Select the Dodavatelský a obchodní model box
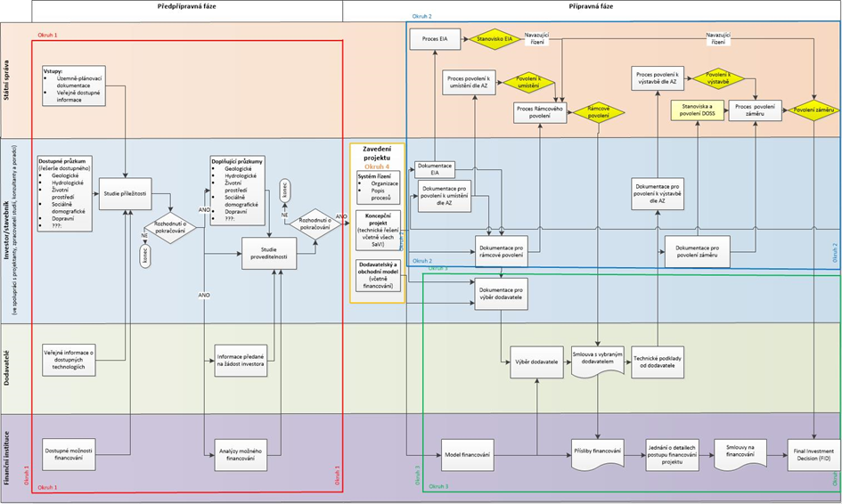Screen dimensions: 842x504 (378, 275)
